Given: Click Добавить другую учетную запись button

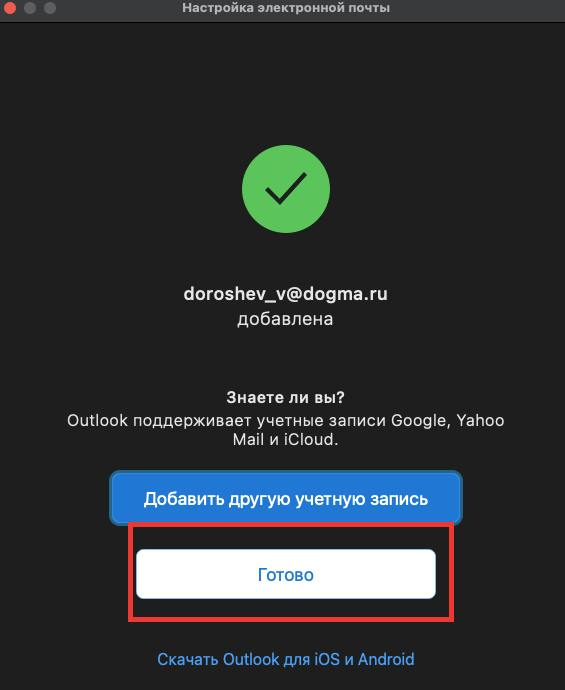Looking at the screenshot, I should (x=286, y=499).
